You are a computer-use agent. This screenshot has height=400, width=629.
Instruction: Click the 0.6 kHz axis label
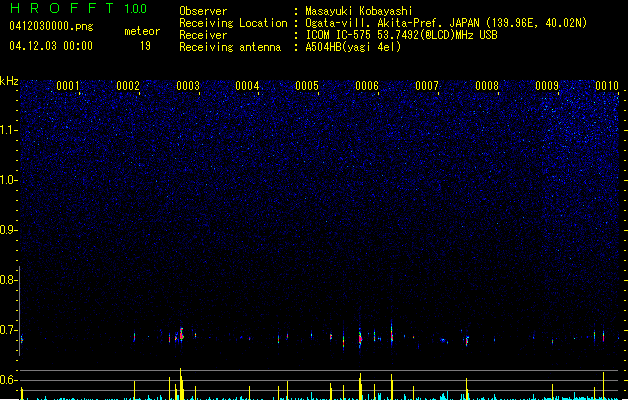pyautogui.click(x=8, y=380)
